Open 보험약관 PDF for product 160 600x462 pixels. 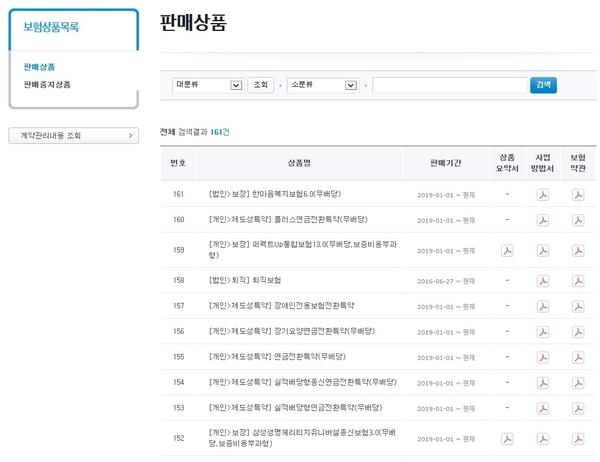(x=578, y=220)
